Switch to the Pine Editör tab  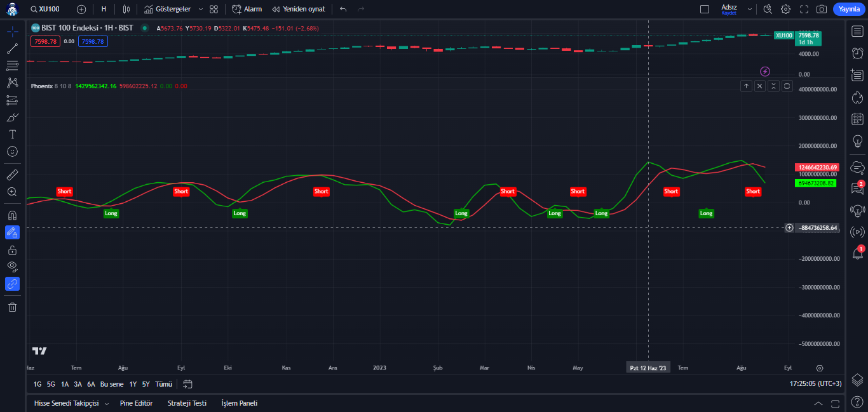coord(136,403)
